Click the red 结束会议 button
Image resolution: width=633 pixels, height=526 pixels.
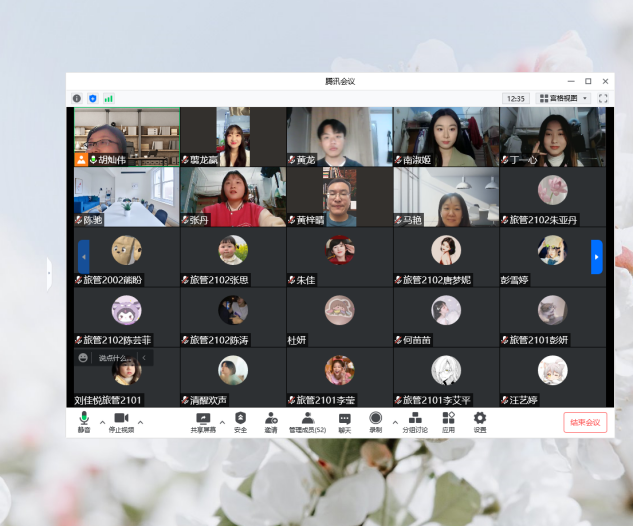coord(585,422)
